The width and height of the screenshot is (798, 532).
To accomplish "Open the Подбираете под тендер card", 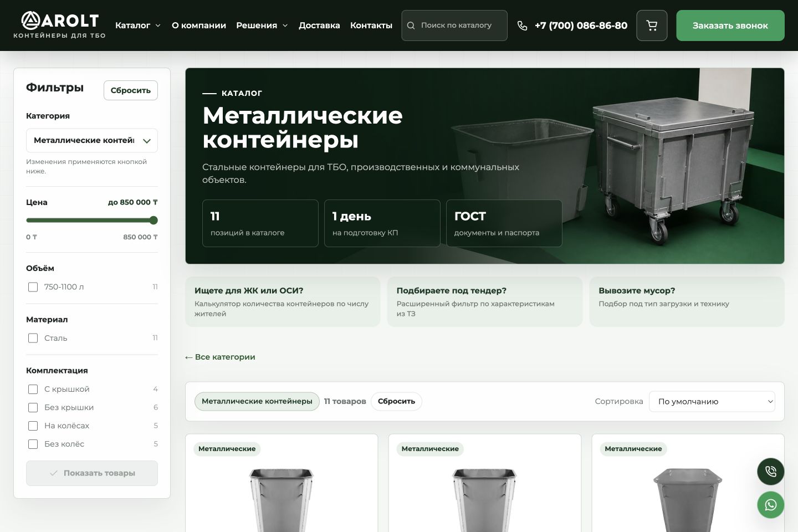I will tap(485, 301).
